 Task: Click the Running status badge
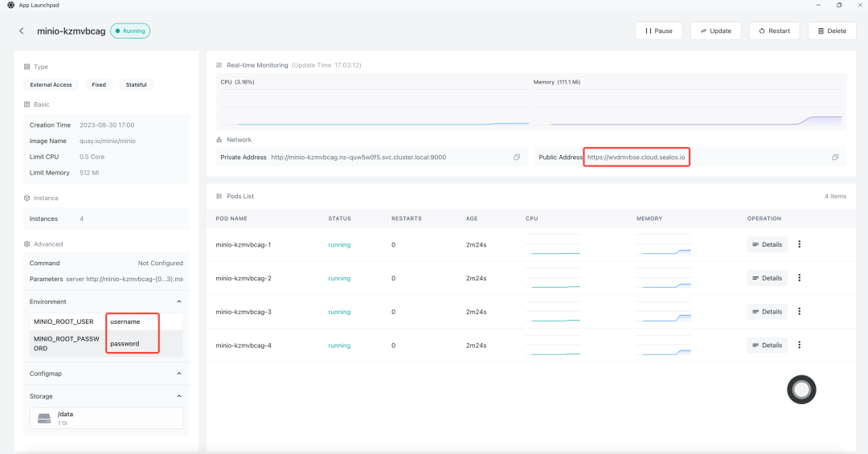[x=130, y=31]
